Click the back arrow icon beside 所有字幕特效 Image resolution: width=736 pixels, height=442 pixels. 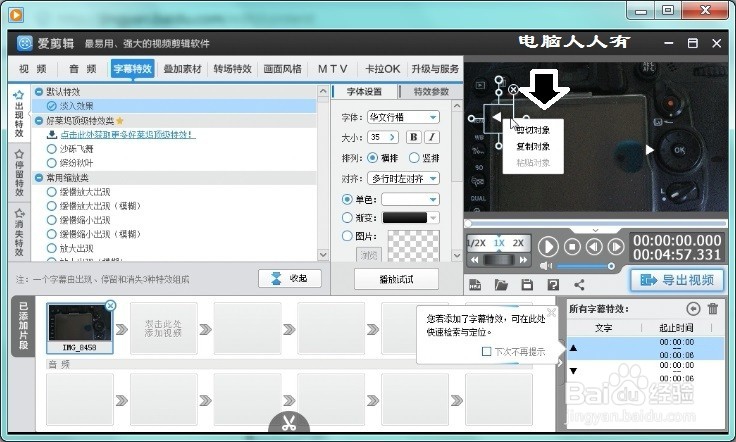pyautogui.click(x=693, y=309)
